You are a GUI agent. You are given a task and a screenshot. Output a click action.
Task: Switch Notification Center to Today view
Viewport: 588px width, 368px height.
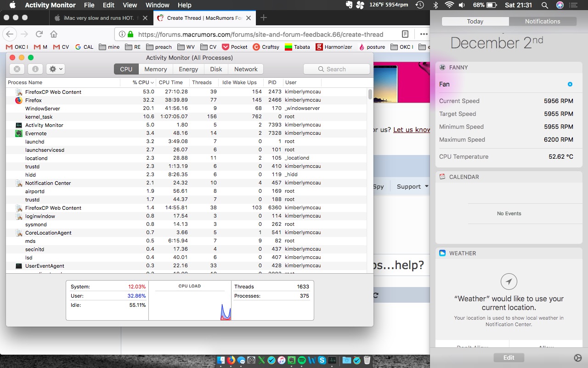[475, 21]
